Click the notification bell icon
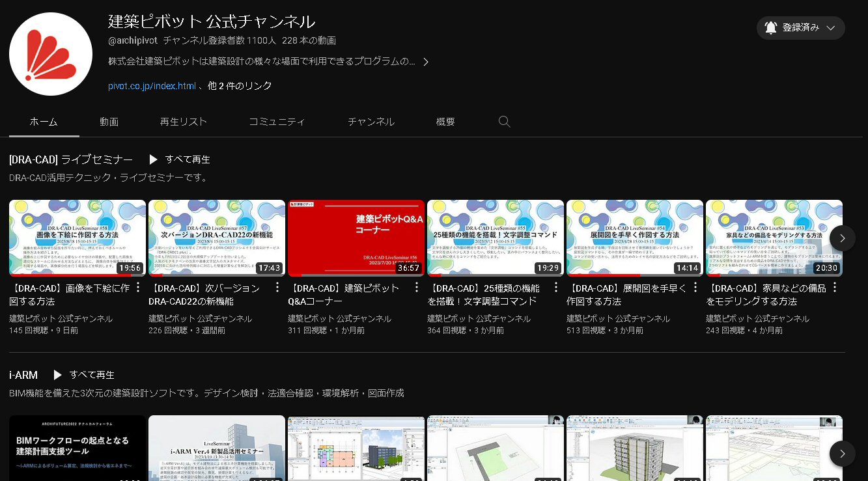The width and height of the screenshot is (868, 481). pos(771,28)
